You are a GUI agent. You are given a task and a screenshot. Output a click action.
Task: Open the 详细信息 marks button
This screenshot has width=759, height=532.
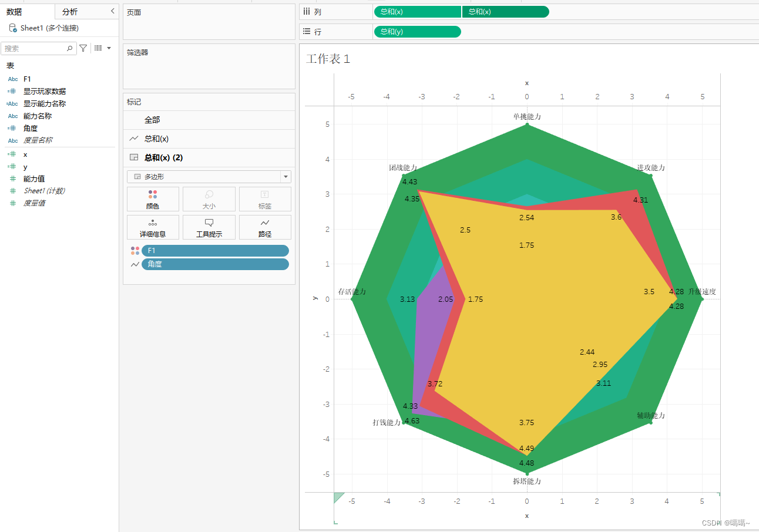(x=153, y=227)
